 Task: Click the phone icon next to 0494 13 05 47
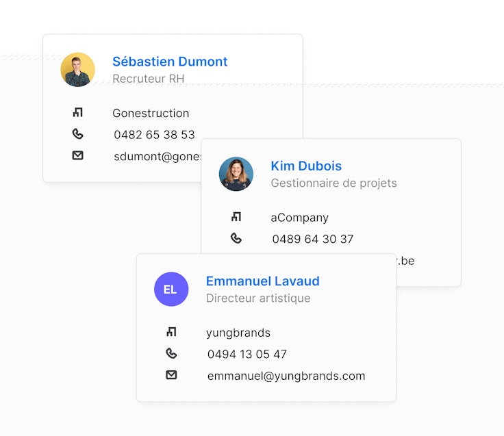pos(171,353)
